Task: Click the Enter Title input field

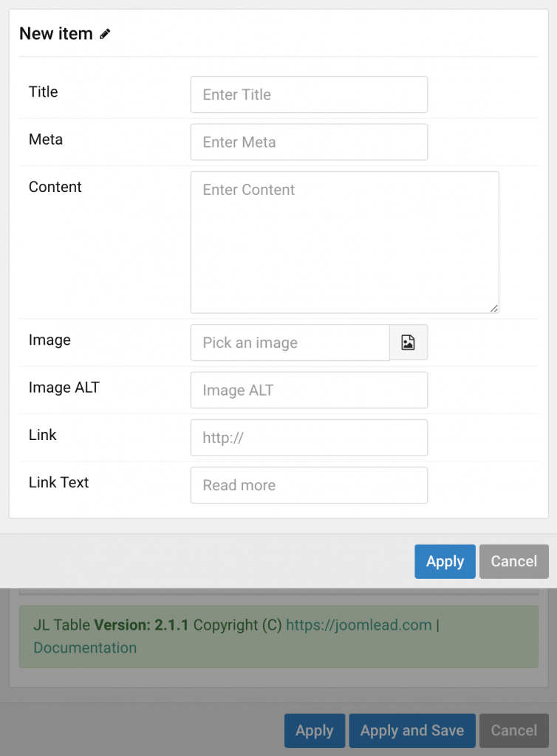Action: coord(309,94)
